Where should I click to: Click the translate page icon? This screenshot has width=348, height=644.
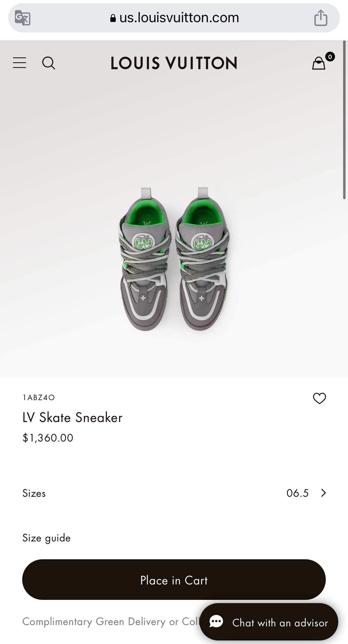[22, 18]
